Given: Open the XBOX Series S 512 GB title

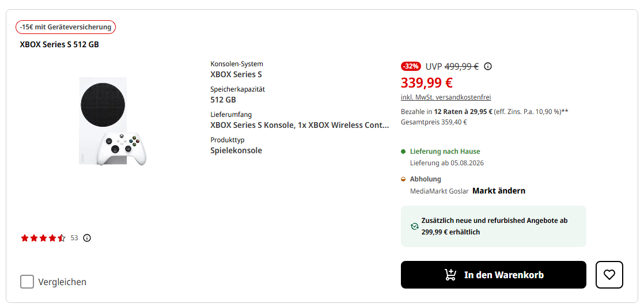Looking at the screenshot, I should click(59, 45).
